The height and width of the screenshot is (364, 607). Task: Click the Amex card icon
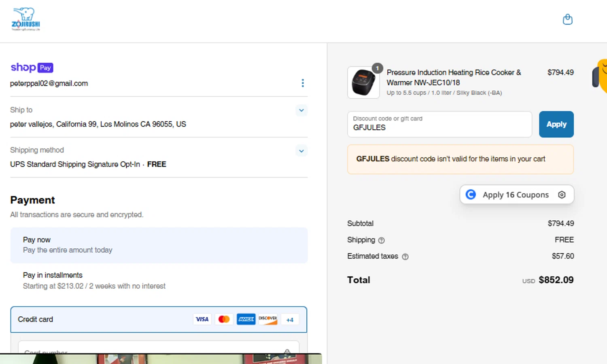[x=246, y=319]
